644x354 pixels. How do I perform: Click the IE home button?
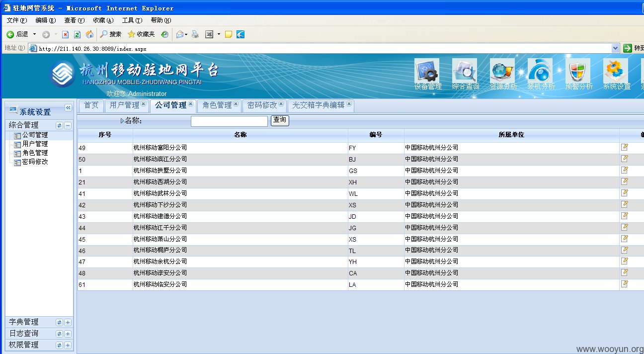coord(89,34)
